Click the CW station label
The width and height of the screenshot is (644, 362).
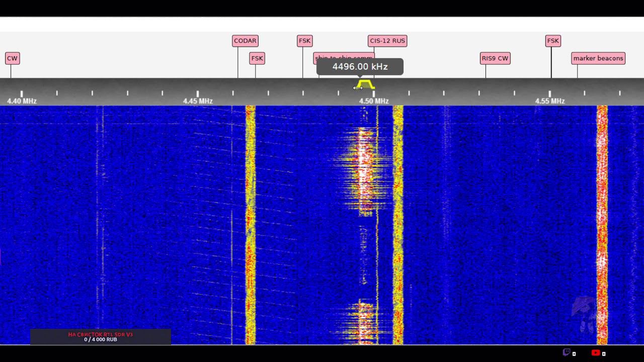12,58
